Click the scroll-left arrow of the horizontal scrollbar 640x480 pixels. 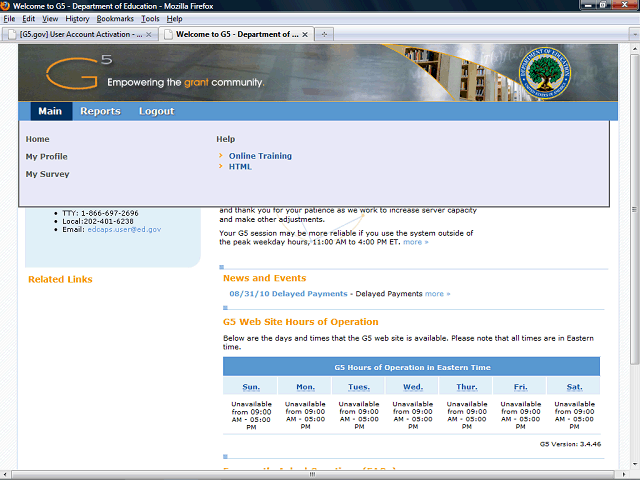(x=5, y=475)
